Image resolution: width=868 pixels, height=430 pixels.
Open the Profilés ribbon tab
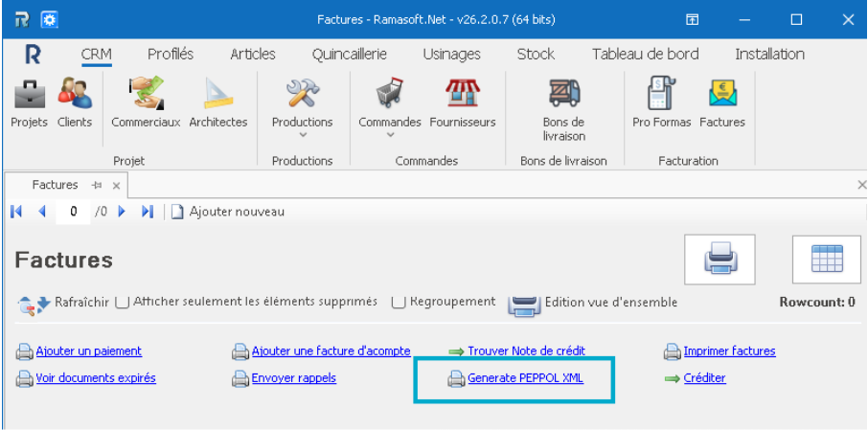pos(171,55)
